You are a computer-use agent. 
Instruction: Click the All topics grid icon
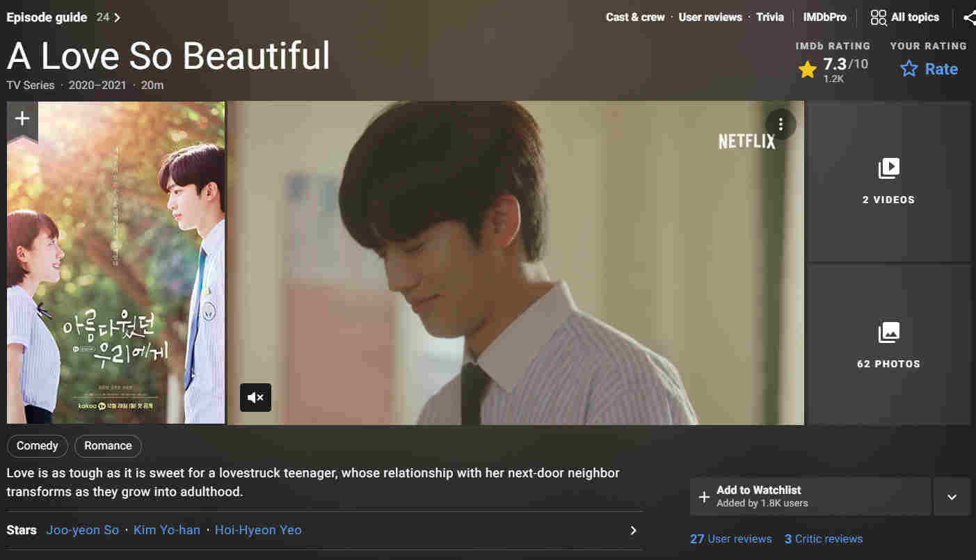click(x=879, y=17)
